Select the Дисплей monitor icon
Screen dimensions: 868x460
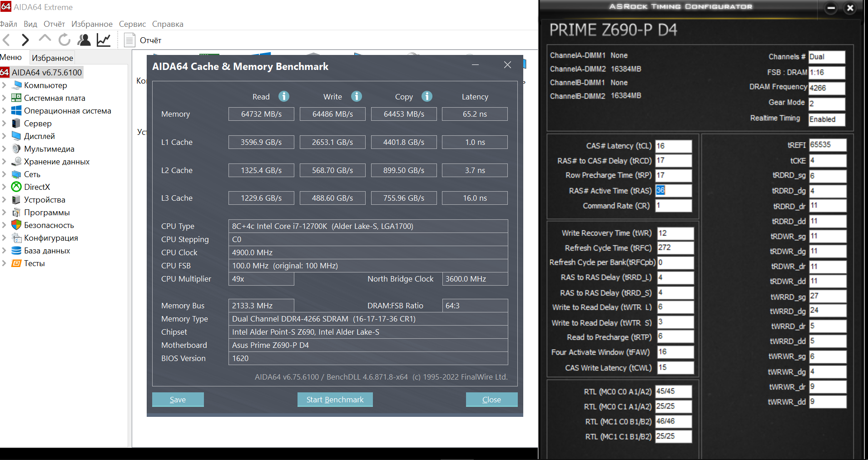16,136
